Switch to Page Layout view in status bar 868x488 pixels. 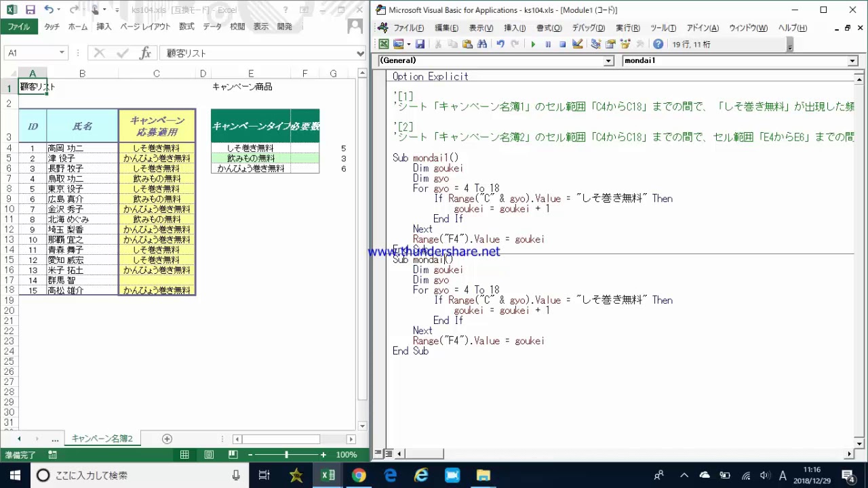coord(209,455)
